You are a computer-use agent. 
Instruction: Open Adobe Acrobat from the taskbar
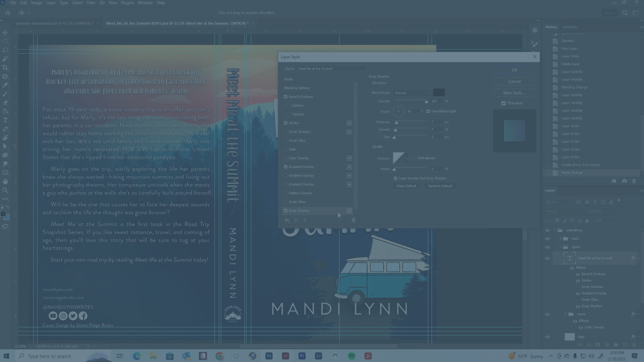tap(368, 356)
